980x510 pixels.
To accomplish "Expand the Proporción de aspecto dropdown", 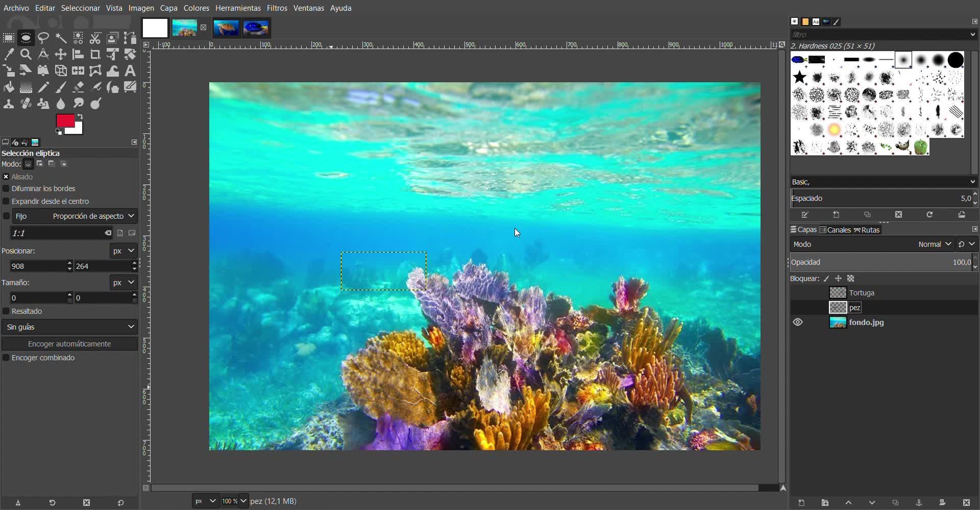I will coord(94,216).
